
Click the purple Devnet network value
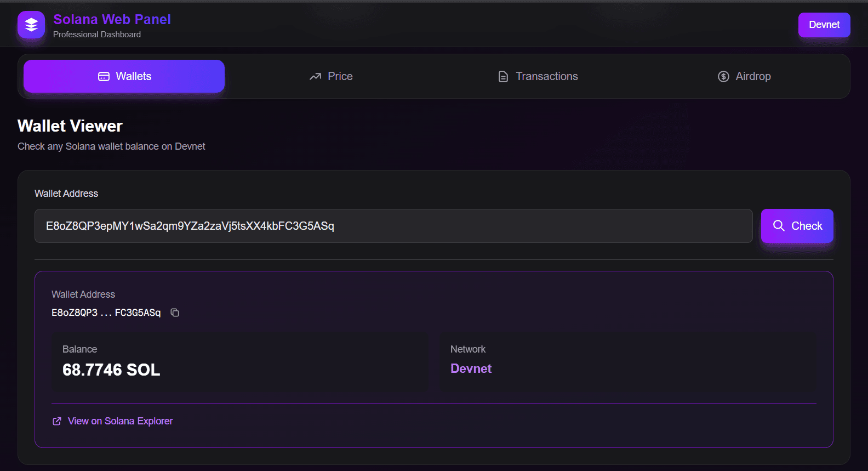click(471, 368)
